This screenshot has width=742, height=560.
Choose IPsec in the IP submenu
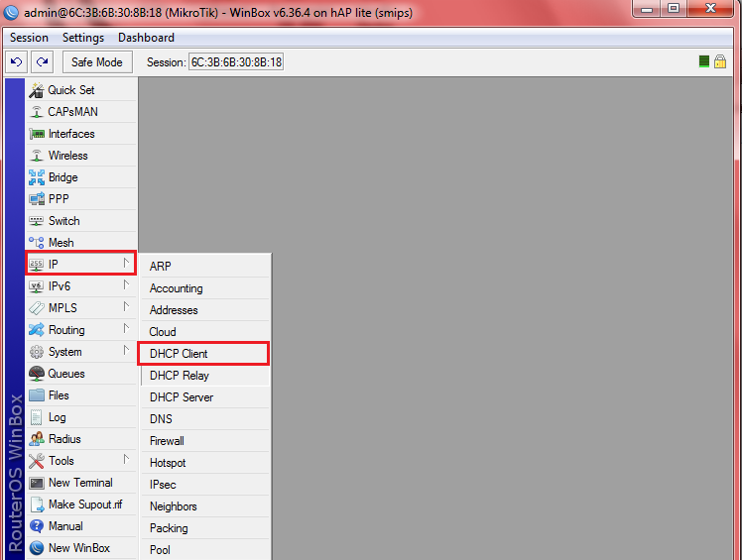point(205,485)
